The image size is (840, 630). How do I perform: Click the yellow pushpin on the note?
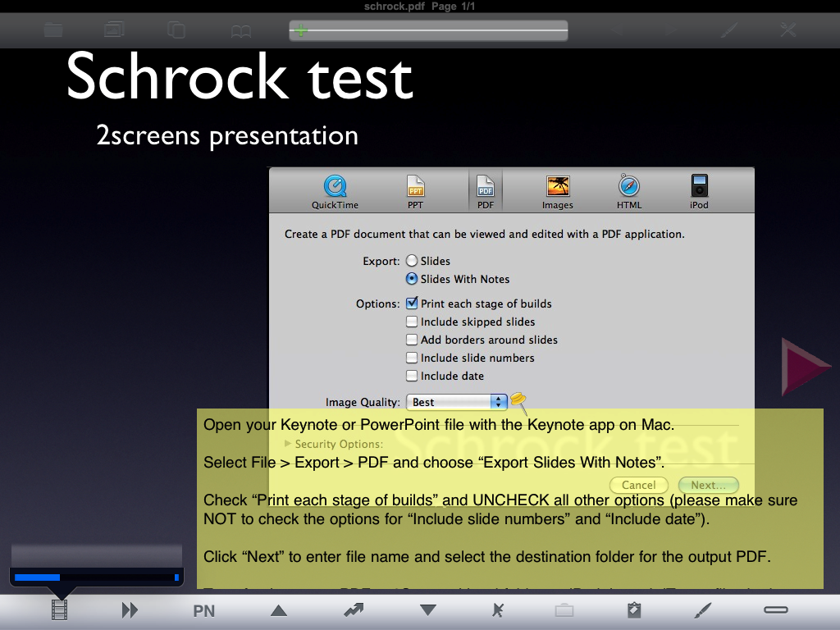tap(518, 402)
